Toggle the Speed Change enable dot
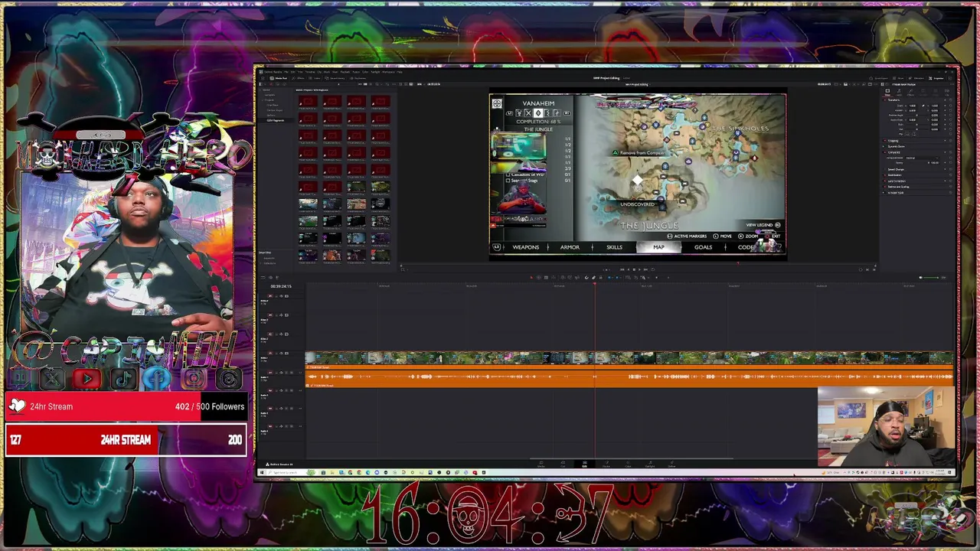This screenshot has height=551, width=980. point(885,169)
